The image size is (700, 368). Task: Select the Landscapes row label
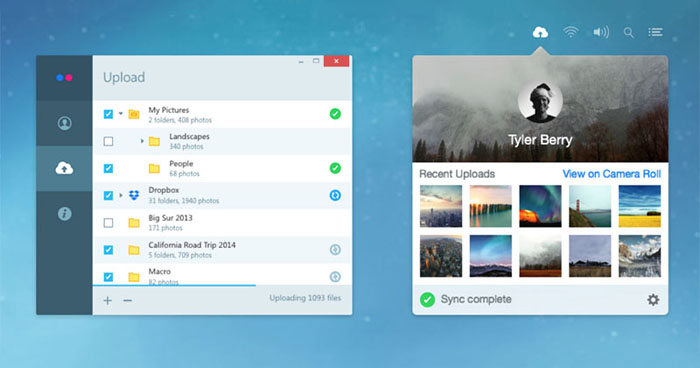point(189,136)
